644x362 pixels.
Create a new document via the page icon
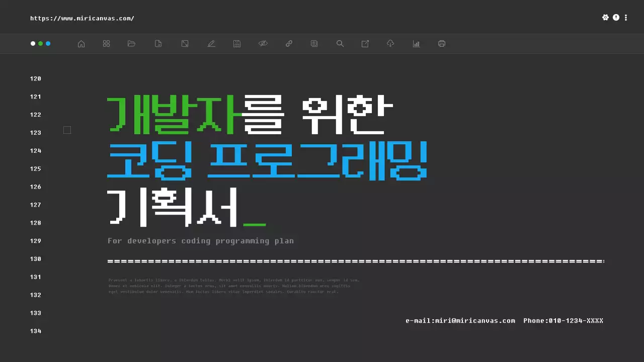click(x=158, y=43)
